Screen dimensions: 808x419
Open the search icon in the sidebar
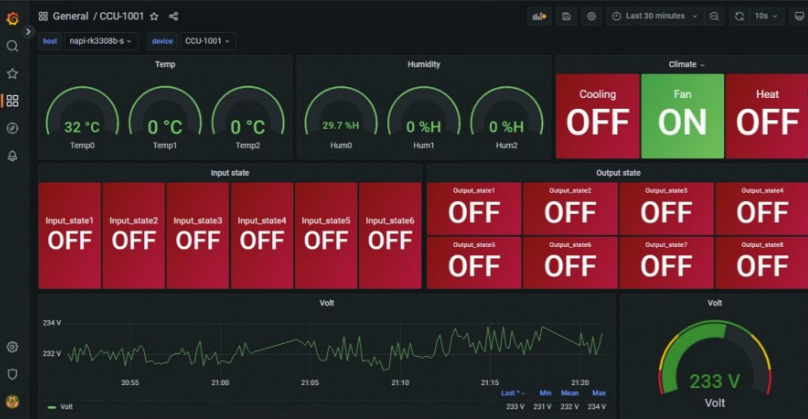click(x=12, y=46)
